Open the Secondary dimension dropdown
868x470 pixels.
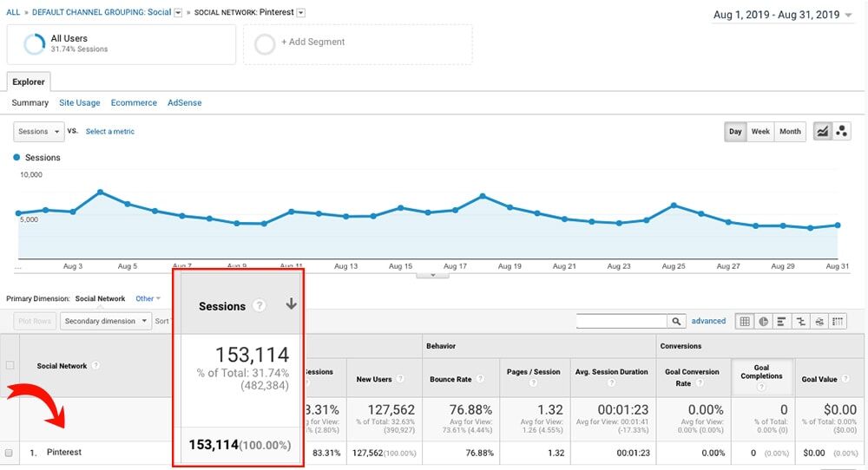coord(104,321)
